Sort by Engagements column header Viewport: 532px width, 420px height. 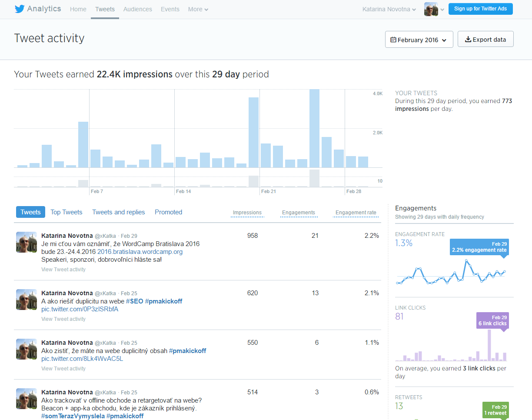299,213
